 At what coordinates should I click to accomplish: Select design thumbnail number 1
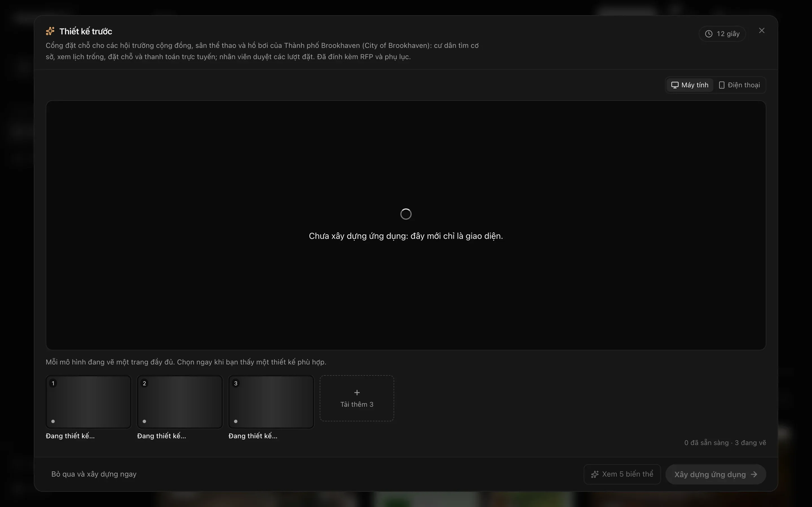[x=89, y=402]
